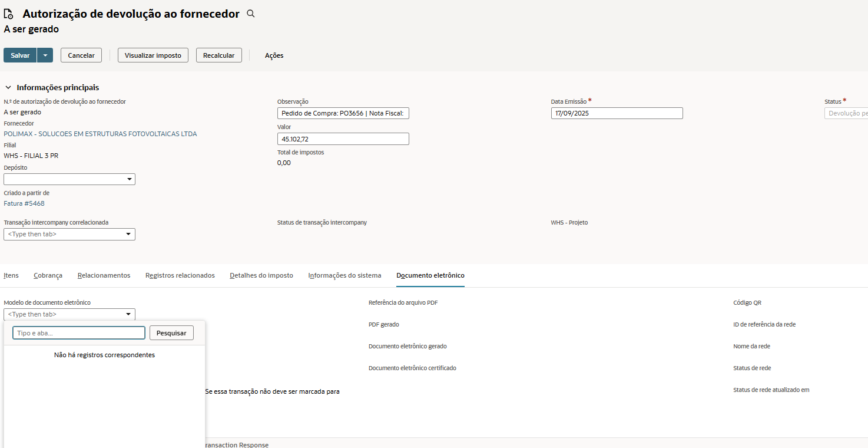The height and width of the screenshot is (448, 868).
Task: Switch to the Itens tab
Action: tap(11, 275)
